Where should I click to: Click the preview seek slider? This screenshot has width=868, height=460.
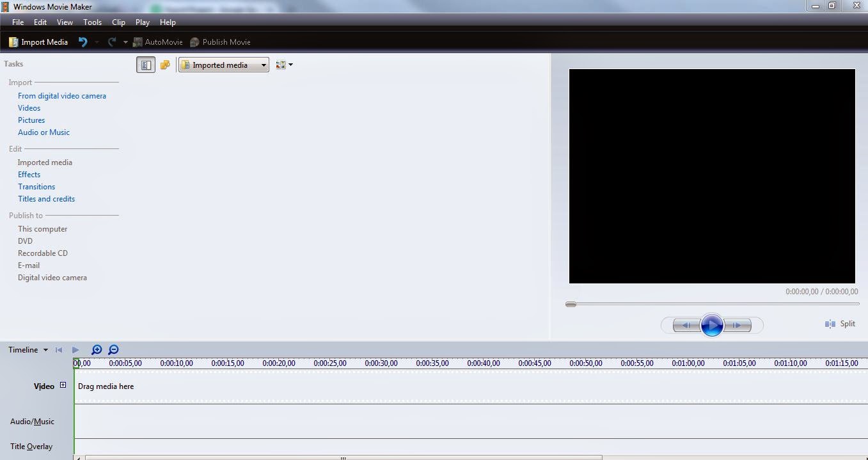pos(570,304)
